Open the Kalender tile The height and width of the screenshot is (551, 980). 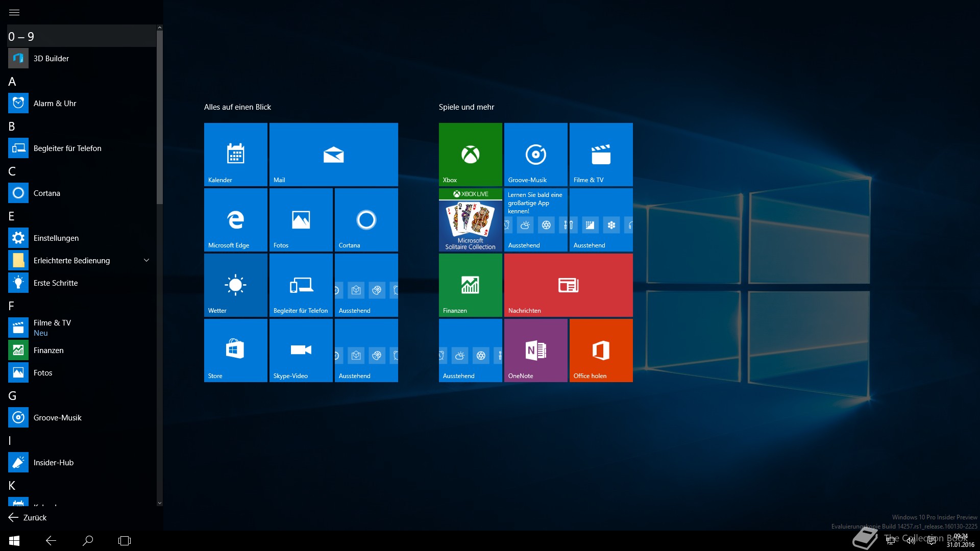coord(236,155)
